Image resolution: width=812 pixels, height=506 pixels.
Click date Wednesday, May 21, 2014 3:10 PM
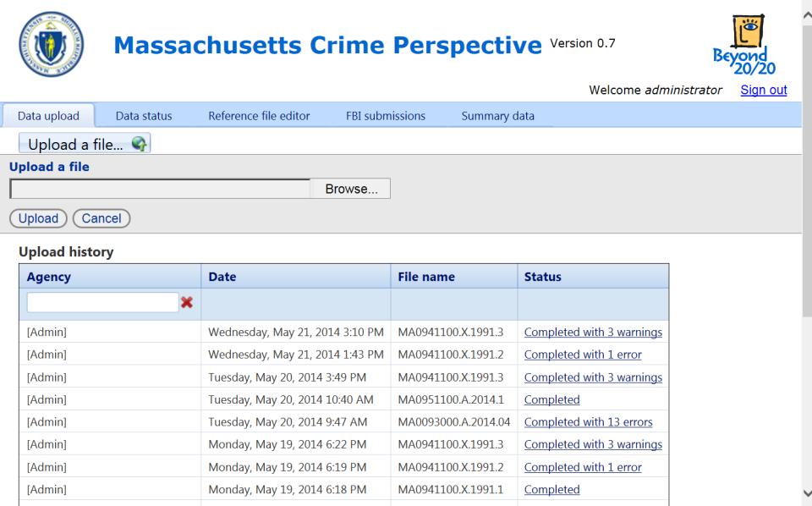(x=296, y=333)
